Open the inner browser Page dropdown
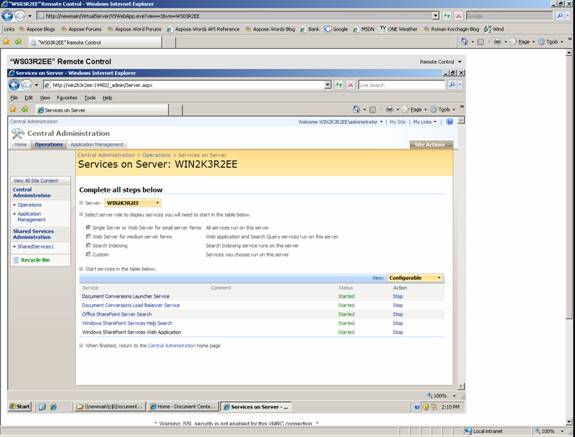The image size is (575, 437). click(415, 109)
